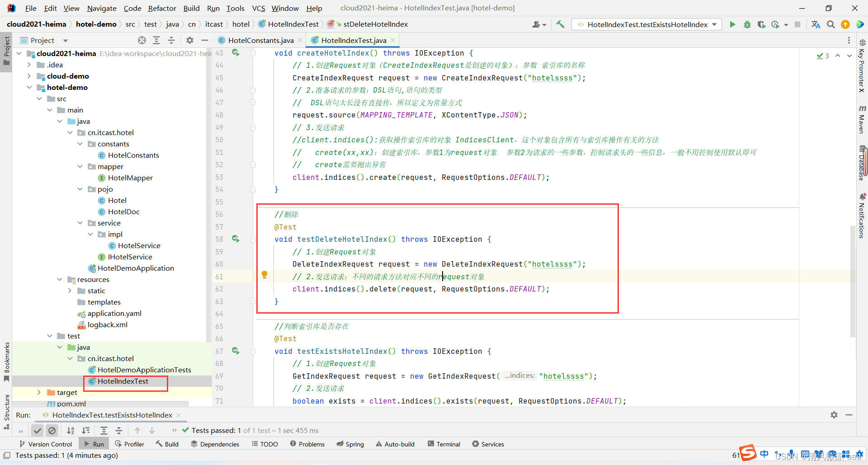This screenshot has width=868, height=465.
Task: Open the Services tool window
Action: (488, 444)
